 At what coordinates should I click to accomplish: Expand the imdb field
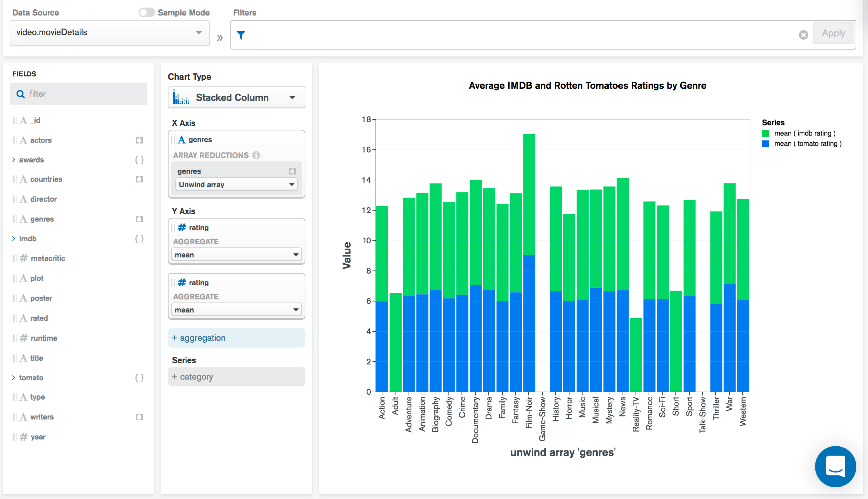(x=14, y=238)
